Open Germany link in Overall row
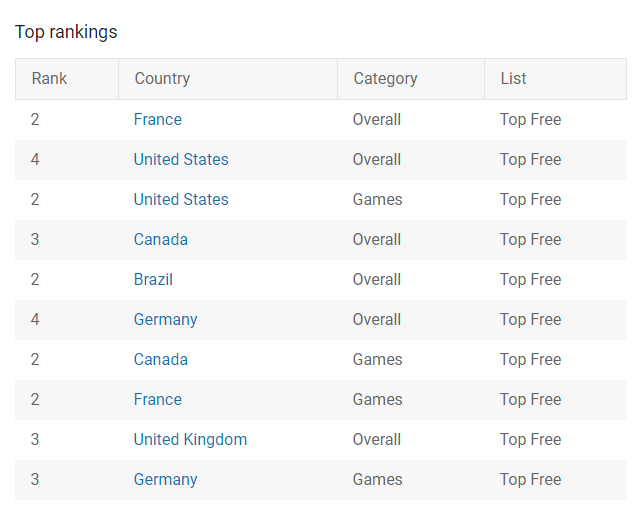Image resolution: width=636 pixels, height=512 pixels. pos(165,319)
